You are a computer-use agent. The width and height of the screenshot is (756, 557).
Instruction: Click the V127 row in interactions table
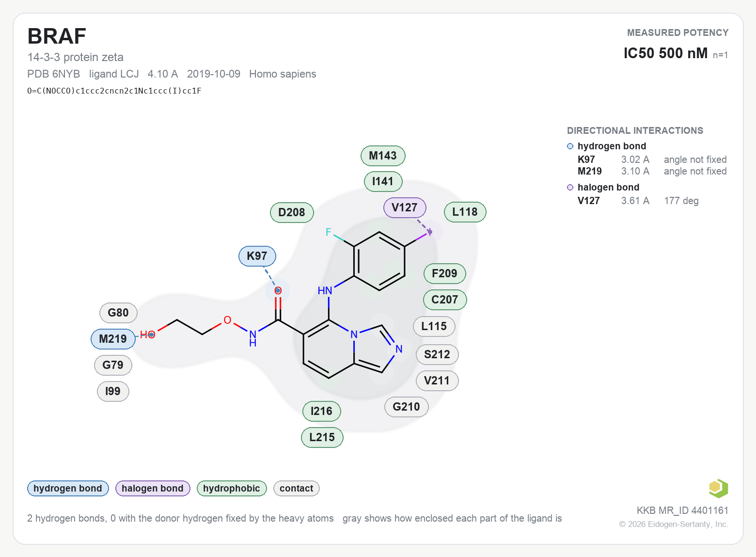(x=638, y=201)
